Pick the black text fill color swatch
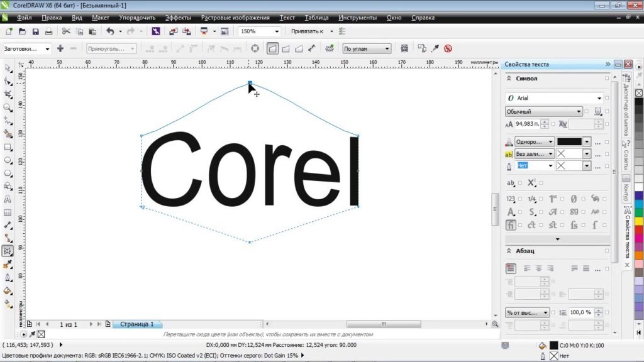This screenshot has height=362, width=644. click(x=569, y=141)
